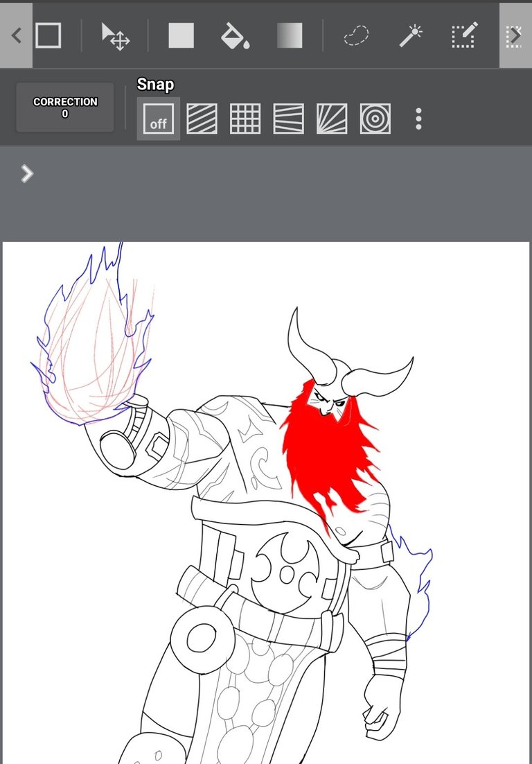Screen dimensions: 532x764
Task: Turn Snap off
Action: point(158,119)
